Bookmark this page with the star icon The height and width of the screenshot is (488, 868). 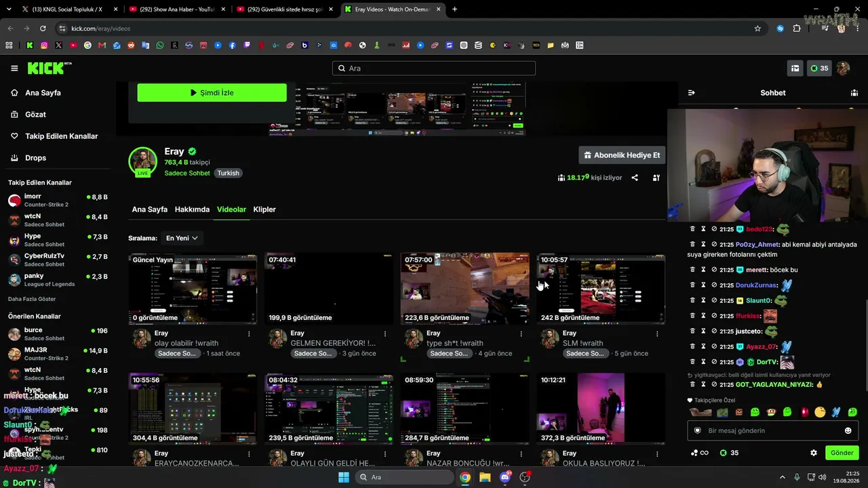tap(757, 28)
